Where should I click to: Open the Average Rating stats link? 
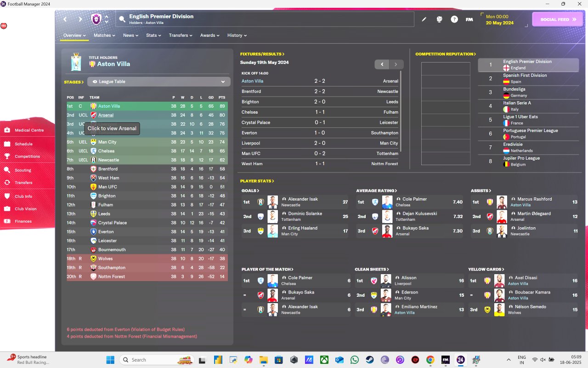coord(376,191)
